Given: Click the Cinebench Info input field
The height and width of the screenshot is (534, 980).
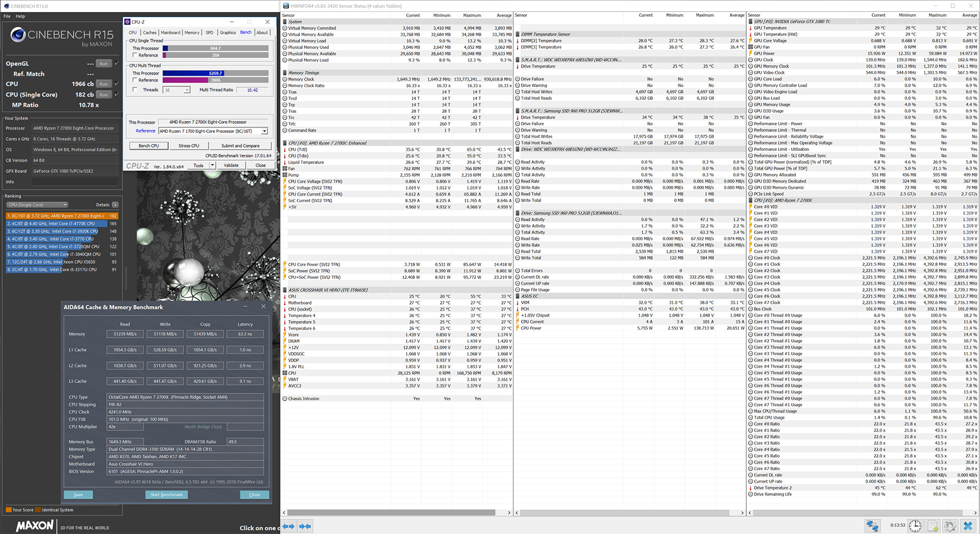Looking at the screenshot, I should click(x=75, y=182).
